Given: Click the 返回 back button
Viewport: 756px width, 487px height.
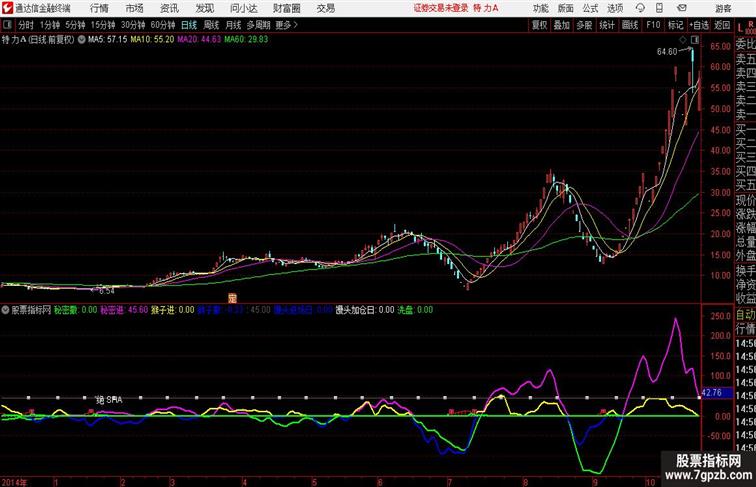Looking at the screenshot, I should tap(722, 25).
